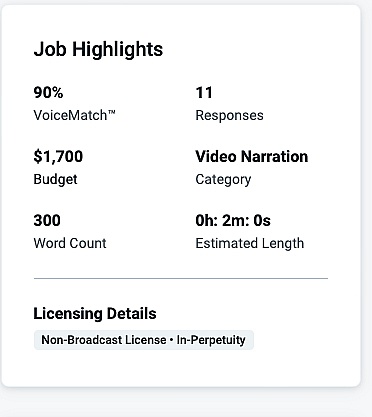
Task: Click the Non-Broadcast License tag
Action: pyautogui.click(x=104, y=340)
